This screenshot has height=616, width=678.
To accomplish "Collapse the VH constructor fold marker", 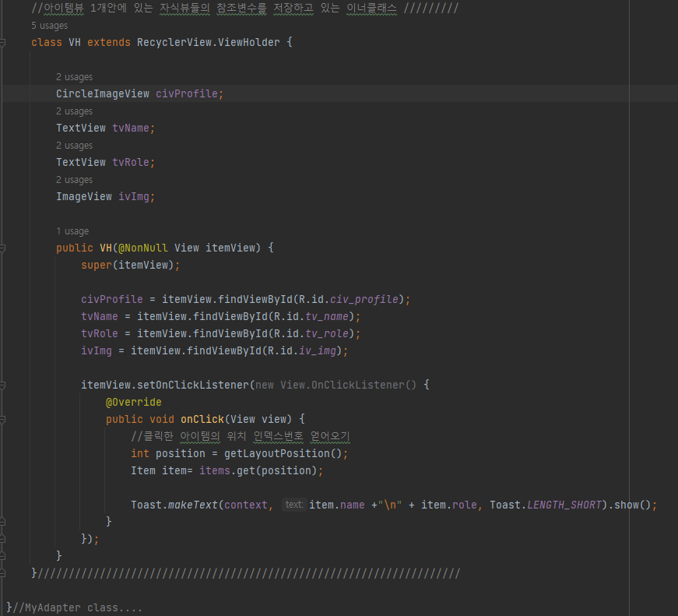I will point(2,248).
